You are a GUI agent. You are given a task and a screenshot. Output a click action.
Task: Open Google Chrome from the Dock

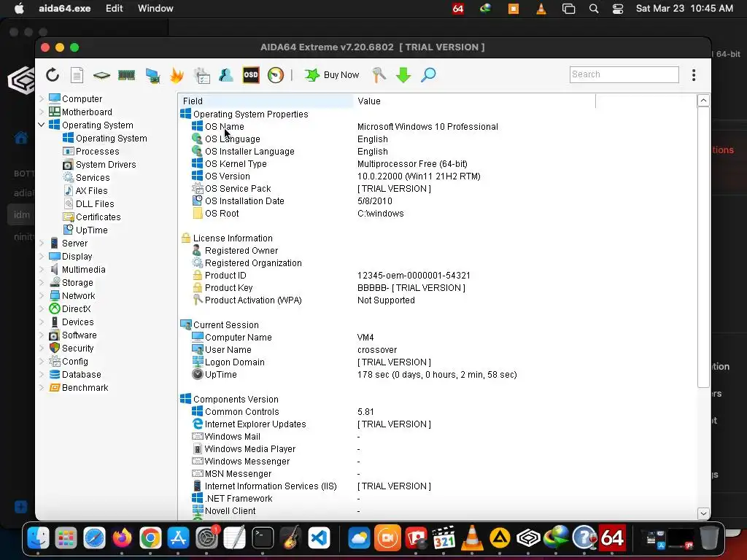tap(150, 539)
